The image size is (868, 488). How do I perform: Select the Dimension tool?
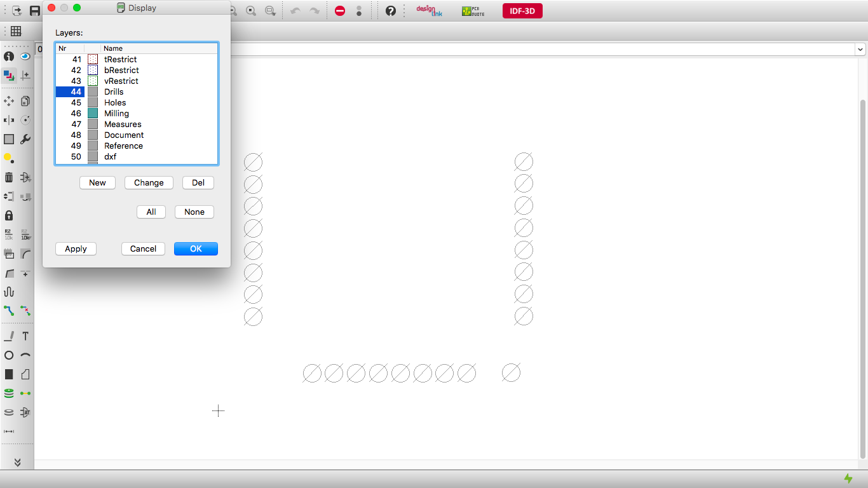(9, 431)
